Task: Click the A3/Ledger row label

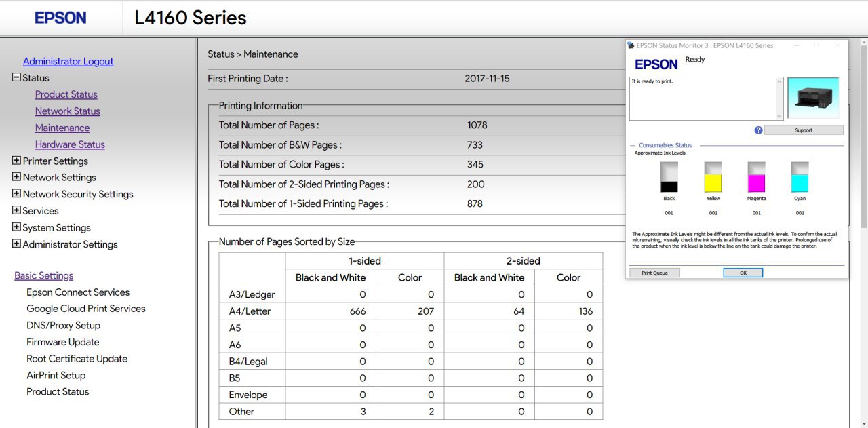Action: 252,294
